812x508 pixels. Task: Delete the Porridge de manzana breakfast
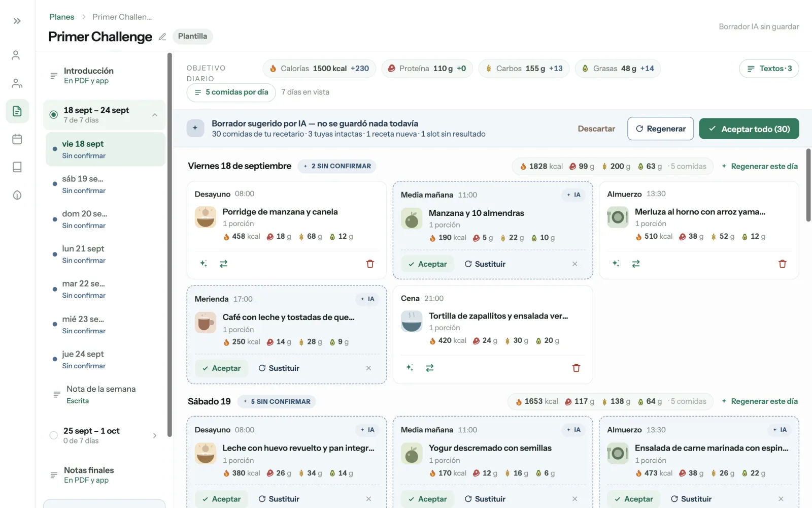[x=370, y=264]
